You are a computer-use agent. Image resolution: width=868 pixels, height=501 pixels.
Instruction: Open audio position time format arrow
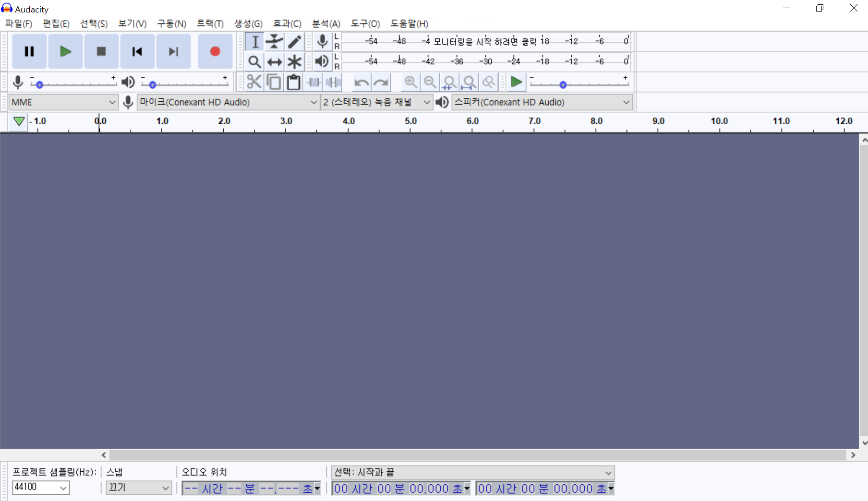[x=317, y=489]
